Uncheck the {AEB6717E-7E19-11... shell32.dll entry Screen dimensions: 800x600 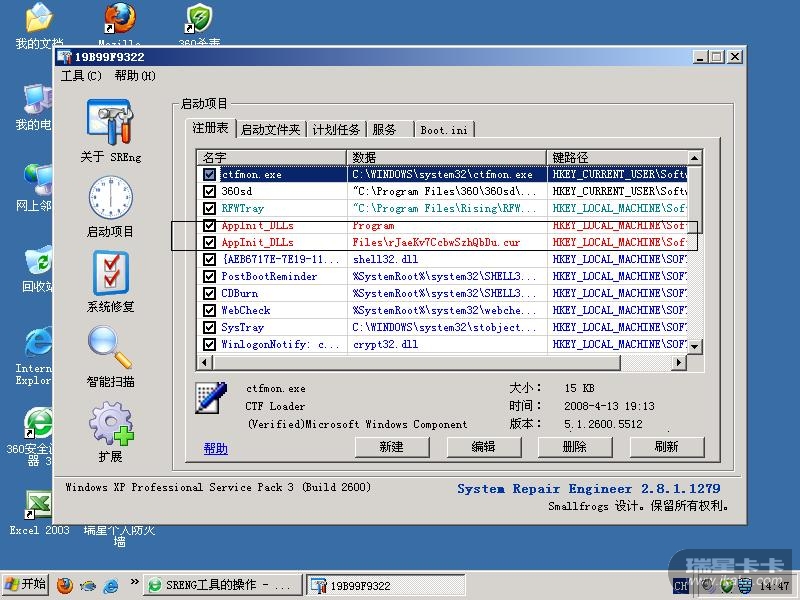tap(209, 259)
